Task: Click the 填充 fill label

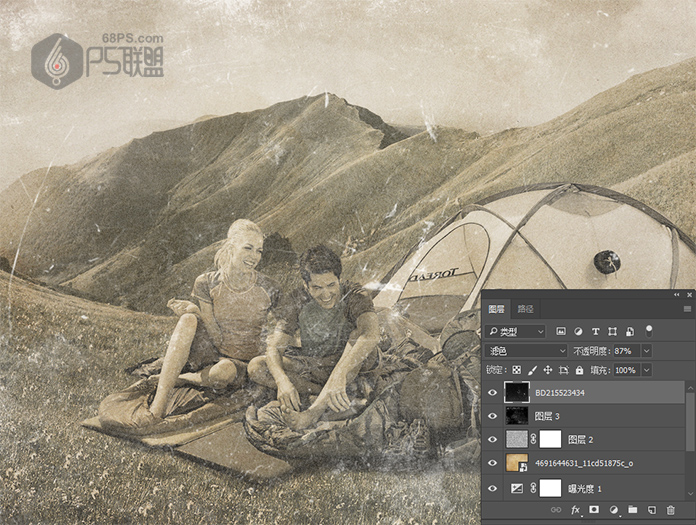Action: click(600, 370)
